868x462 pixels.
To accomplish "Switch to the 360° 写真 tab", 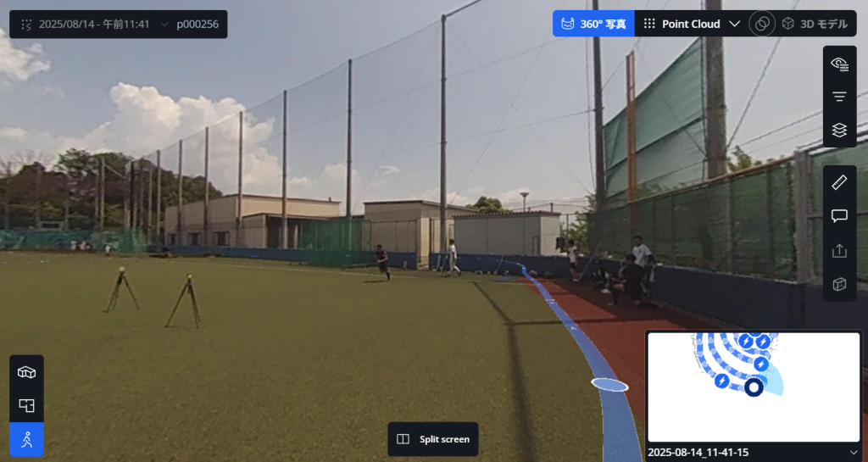I will click(593, 24).
